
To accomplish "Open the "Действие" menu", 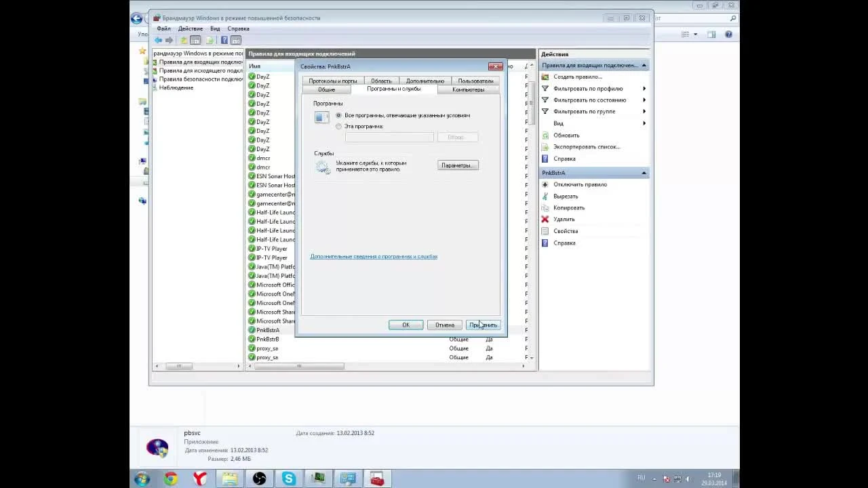I will (x=190, y=28).
